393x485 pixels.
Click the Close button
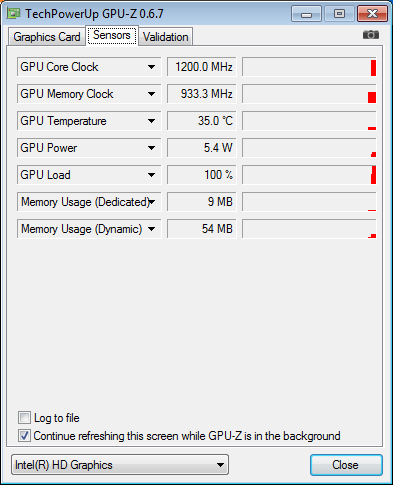pos(346,465)
